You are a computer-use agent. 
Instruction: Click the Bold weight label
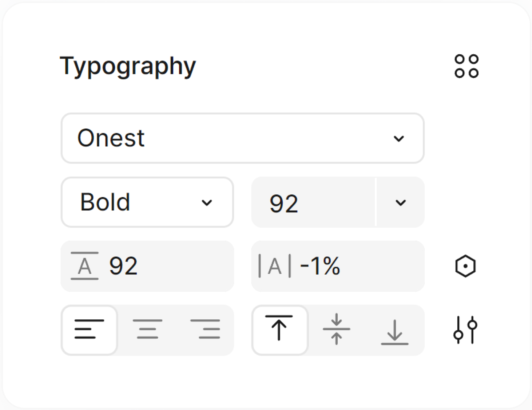(105, 202)
